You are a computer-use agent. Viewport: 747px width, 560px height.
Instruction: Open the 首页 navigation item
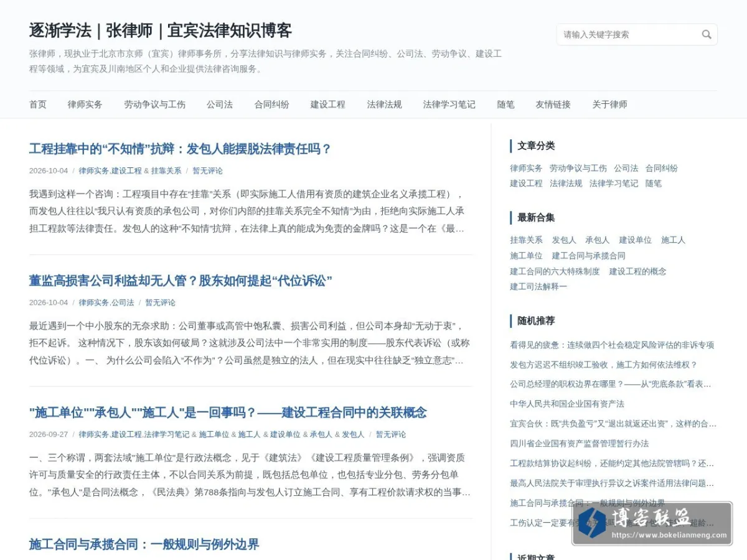click(38, 105)
